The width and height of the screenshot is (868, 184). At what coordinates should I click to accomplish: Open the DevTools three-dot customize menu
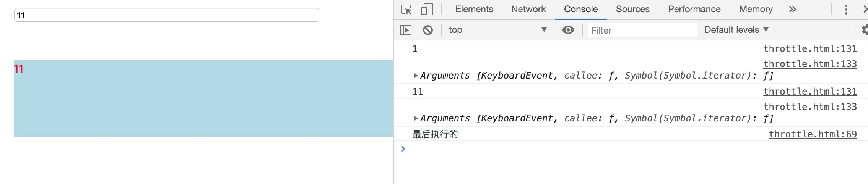click(846, 9)
